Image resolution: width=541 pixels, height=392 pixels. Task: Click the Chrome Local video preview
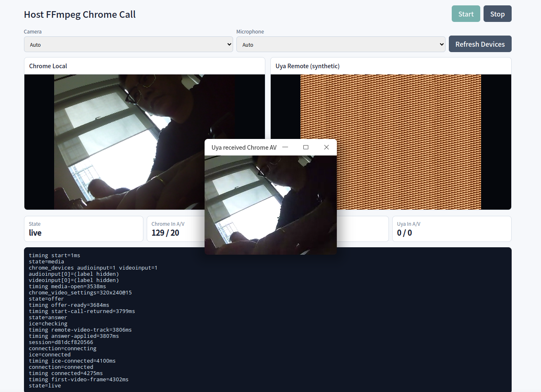[x=145, y=142]
